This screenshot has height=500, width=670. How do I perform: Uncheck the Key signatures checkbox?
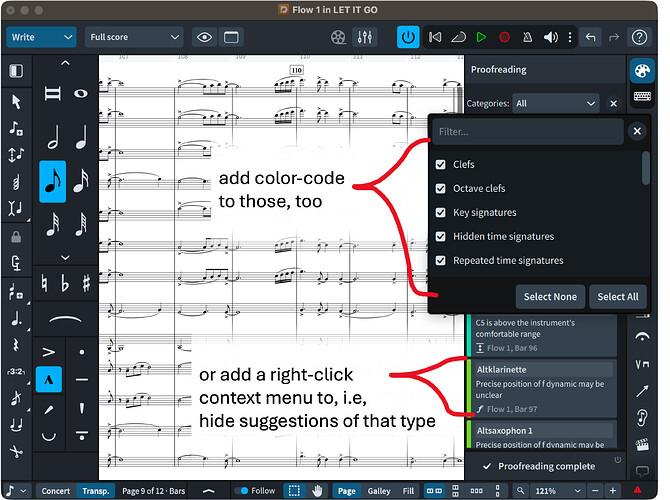pos(441,212)
